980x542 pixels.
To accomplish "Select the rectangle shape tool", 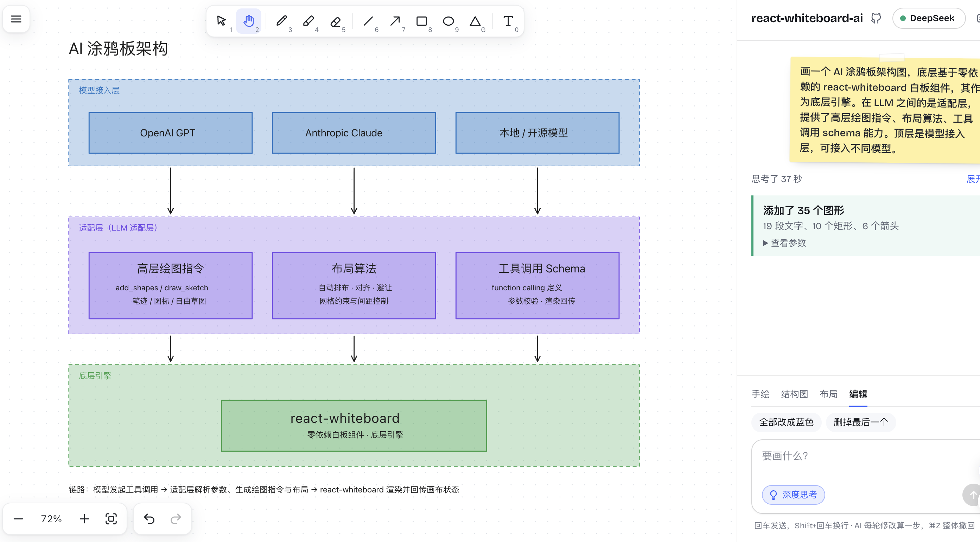I will [x=421, y=20].
